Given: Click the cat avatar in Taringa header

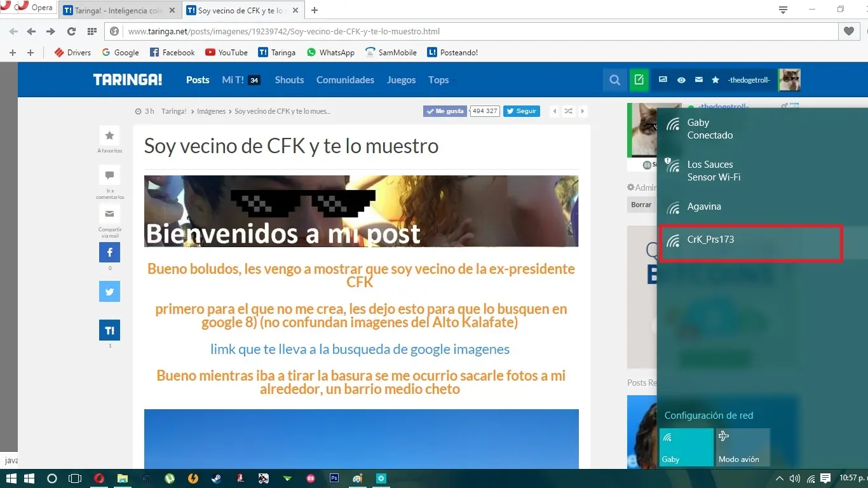Looking at the screenshot, I should point(789,80).
